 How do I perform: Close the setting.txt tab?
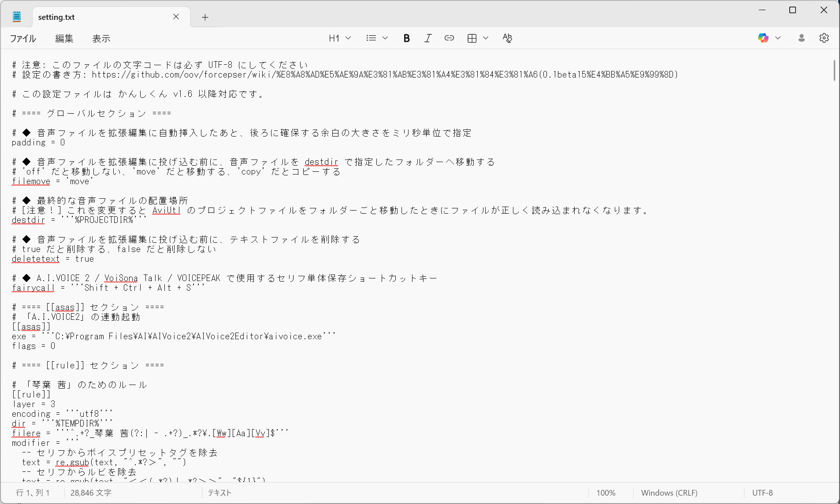[x=176, y=17]
